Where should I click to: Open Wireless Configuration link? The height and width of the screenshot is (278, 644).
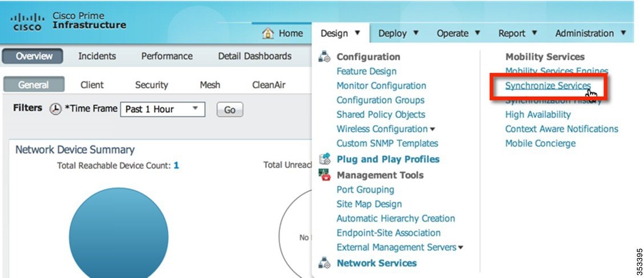(382, 129)
